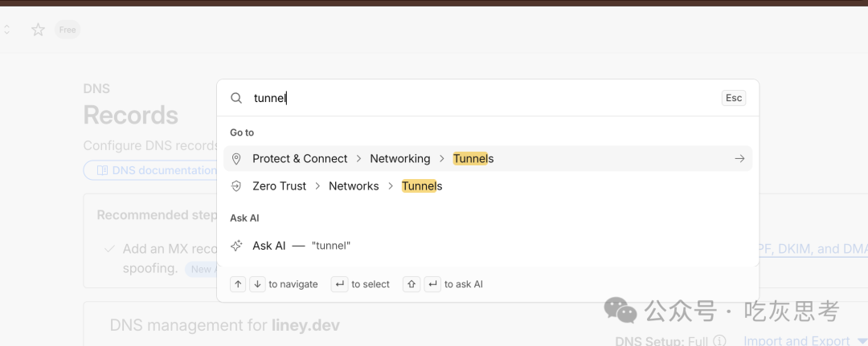The image size is (868, 346).
Task: Click the Ask AI sparkle icon
Action: 236,246
